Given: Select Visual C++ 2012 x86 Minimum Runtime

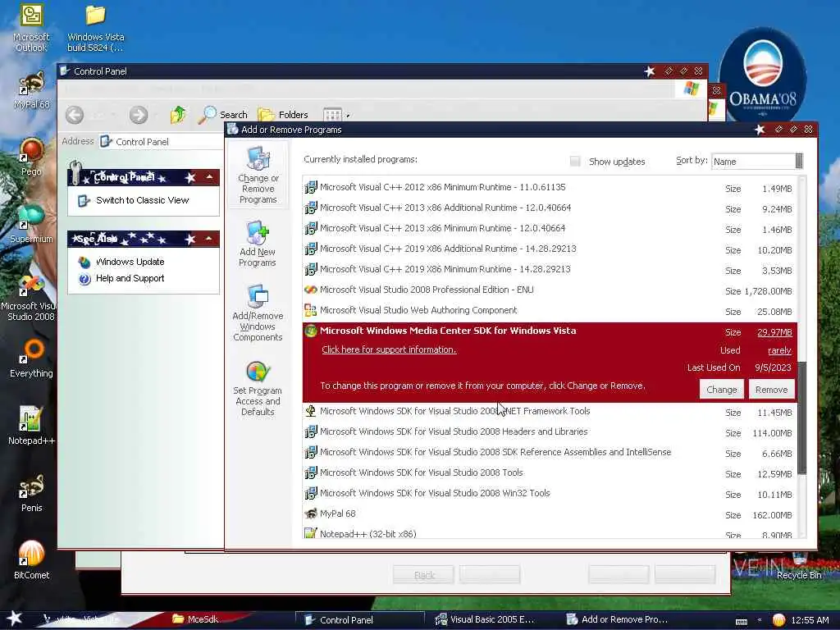Looking at the screenshot, I should point(550,188).
